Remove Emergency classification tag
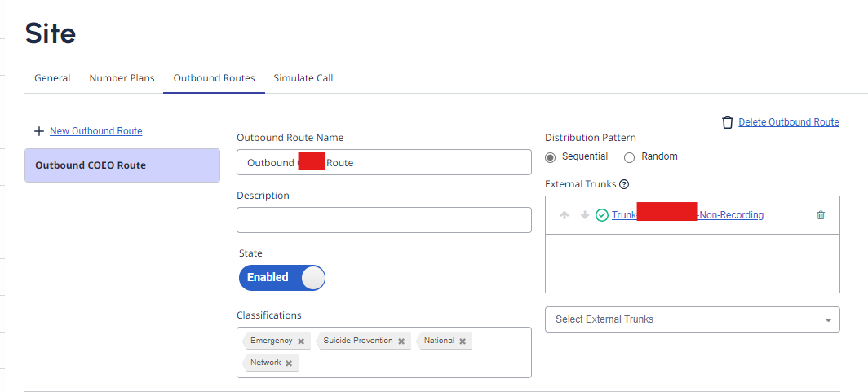The height and width of the screenshot is (392, 868). coord(301,341)
